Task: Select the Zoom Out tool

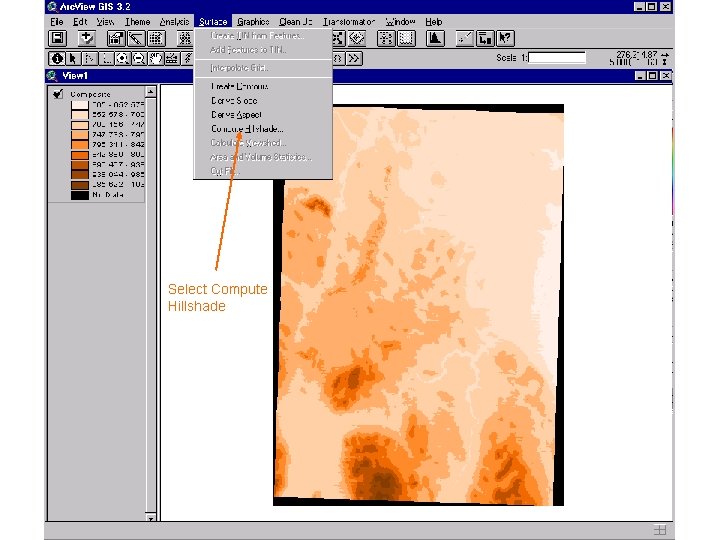Action: coord(139,58)
